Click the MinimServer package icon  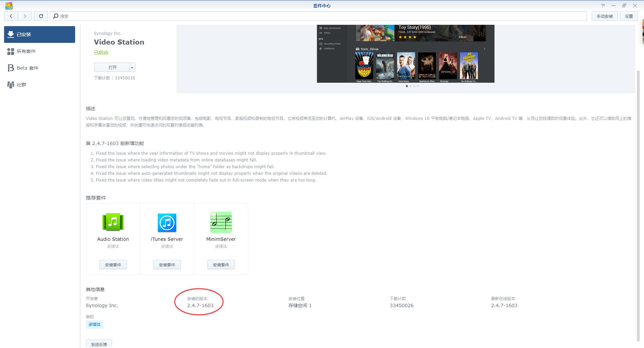tap(221, 222)
